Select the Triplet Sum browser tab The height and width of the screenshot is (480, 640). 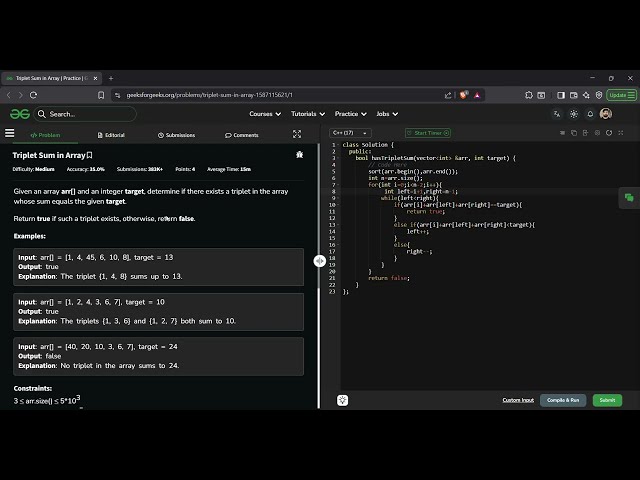[x=51, y=78]
